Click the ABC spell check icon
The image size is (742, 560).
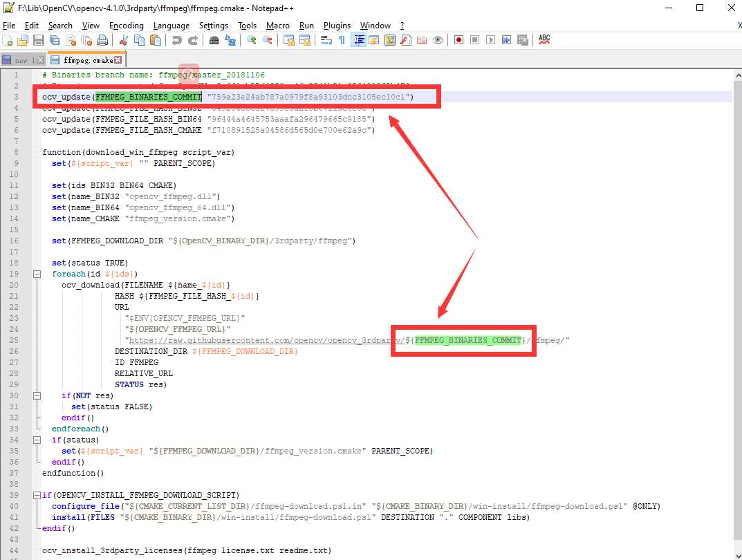pyautogui.click(x=544, y=39)
